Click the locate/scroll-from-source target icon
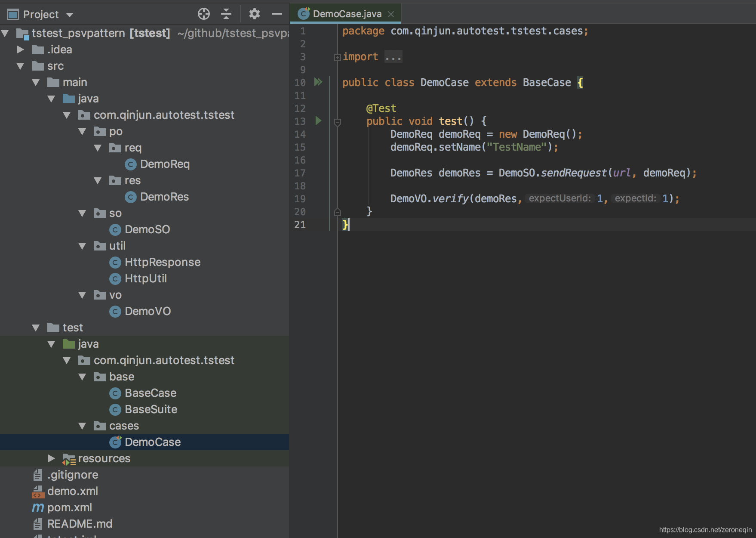 [204, 14]
